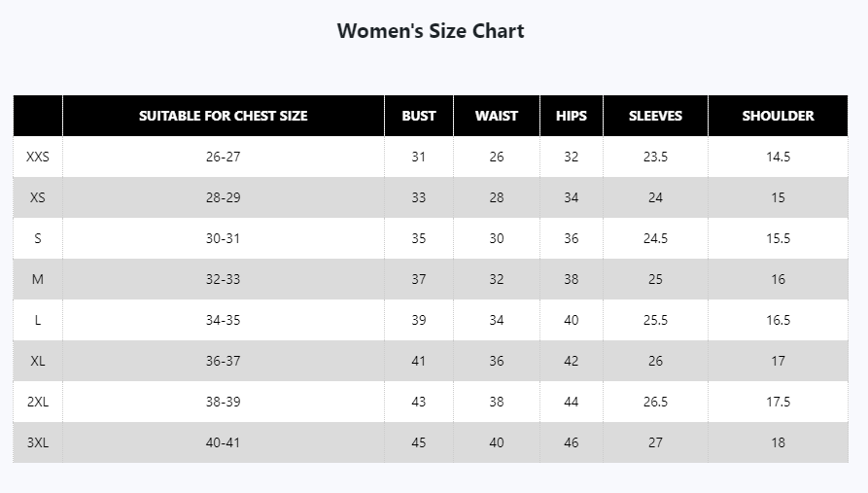Click the sleeves value 23.5 cell
Screen dimensions: 868x493
coord(655,157)
